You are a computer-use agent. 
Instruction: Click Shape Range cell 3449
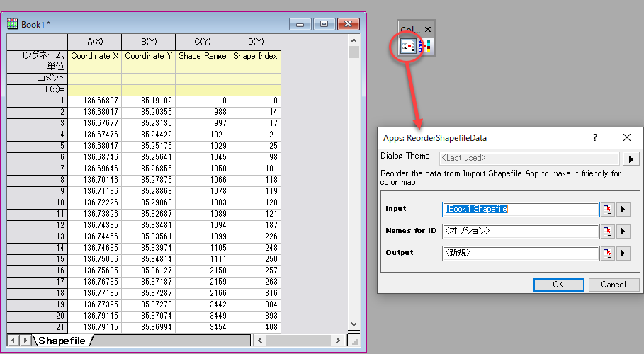tap(203, 316)
